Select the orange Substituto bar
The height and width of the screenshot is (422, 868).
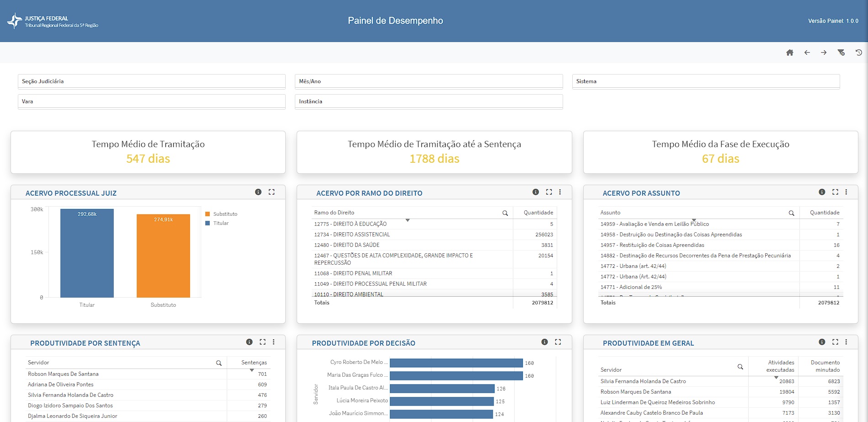click(163, 256)
